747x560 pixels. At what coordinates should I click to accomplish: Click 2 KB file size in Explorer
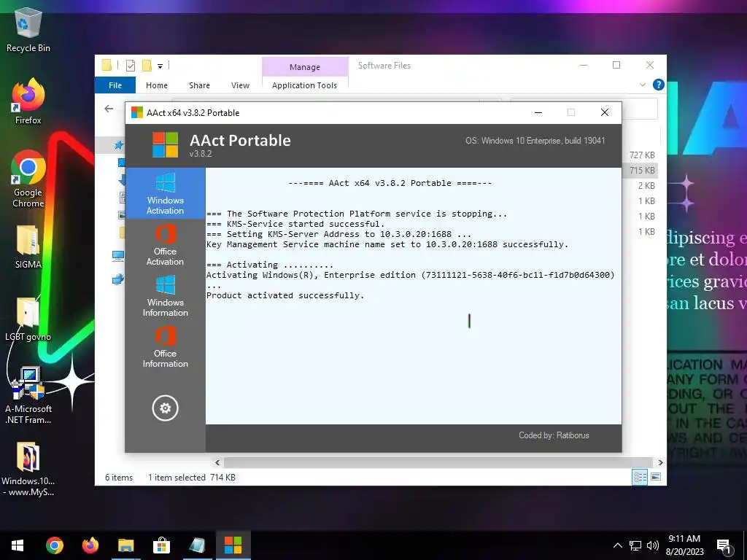[646, 185]
